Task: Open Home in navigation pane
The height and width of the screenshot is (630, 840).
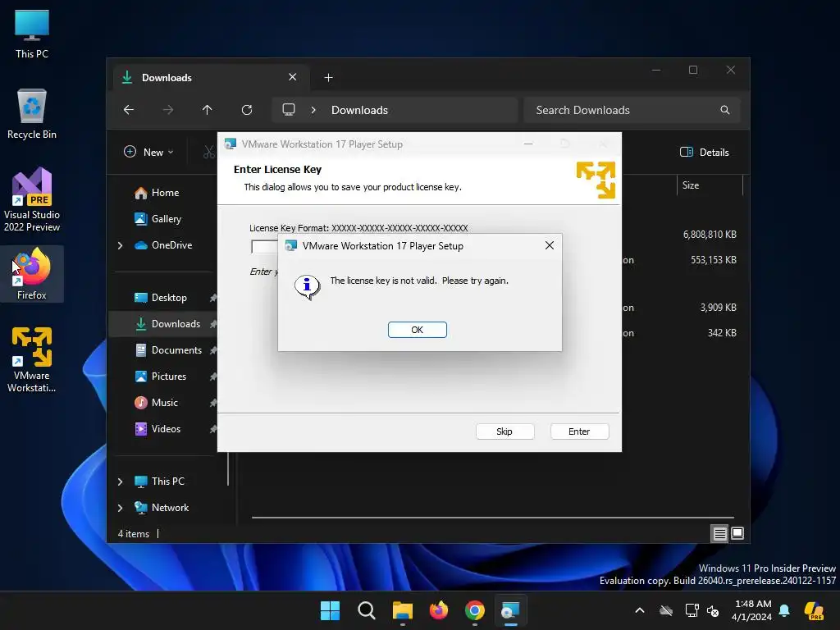Action: 164,193
